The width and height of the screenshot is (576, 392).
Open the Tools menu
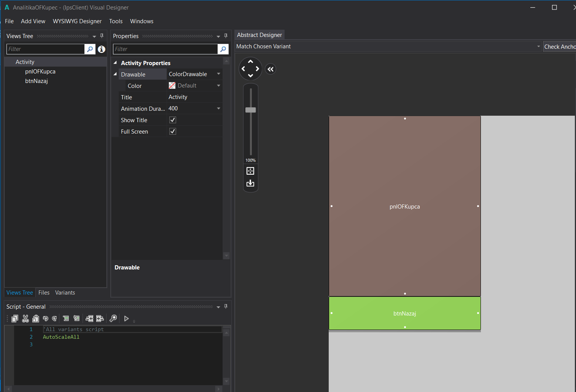coord(116,21)
